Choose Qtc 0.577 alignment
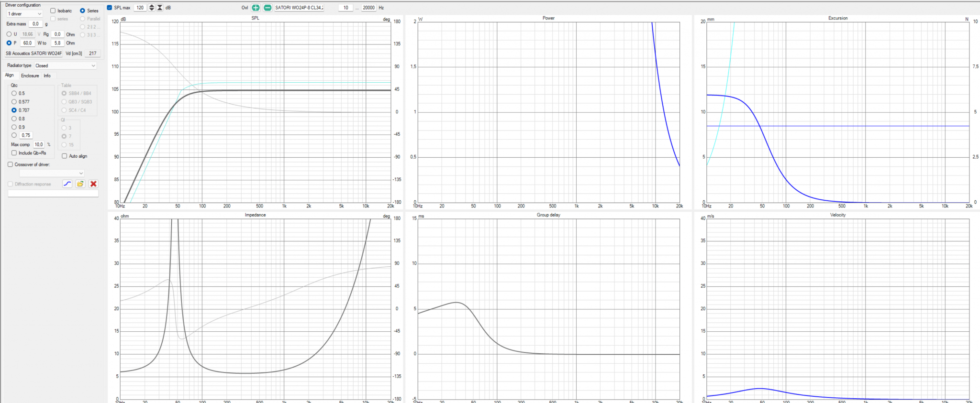Image resolution: width=980 pixels, height=403 pixels. tap(14, 102)
